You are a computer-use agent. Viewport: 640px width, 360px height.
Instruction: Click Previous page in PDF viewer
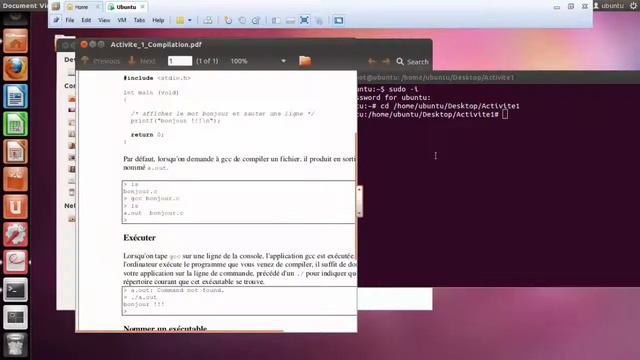coord(101,61)
